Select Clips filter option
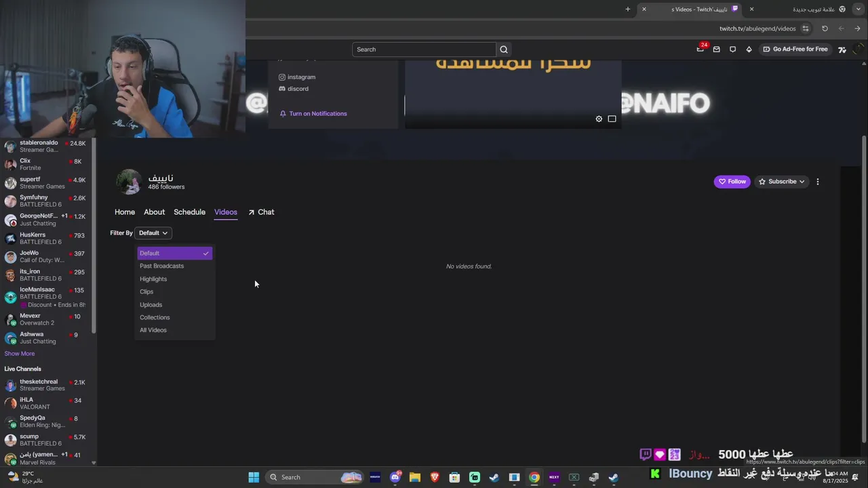The image size is (868, 488). [x=175, y=292]
